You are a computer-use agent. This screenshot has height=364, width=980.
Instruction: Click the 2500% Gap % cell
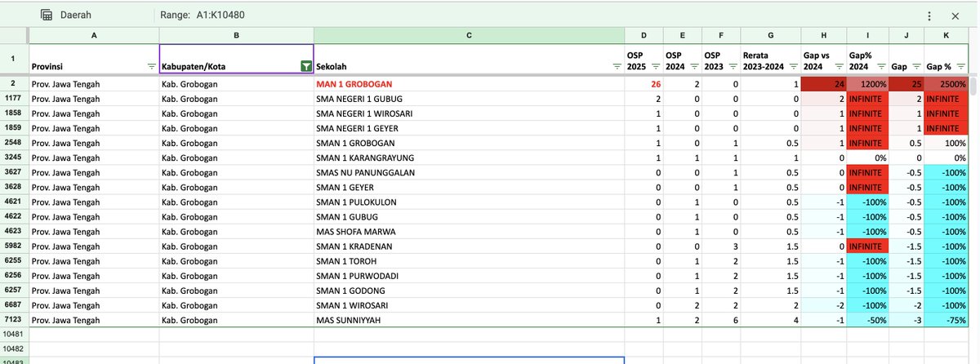[947, 83]
